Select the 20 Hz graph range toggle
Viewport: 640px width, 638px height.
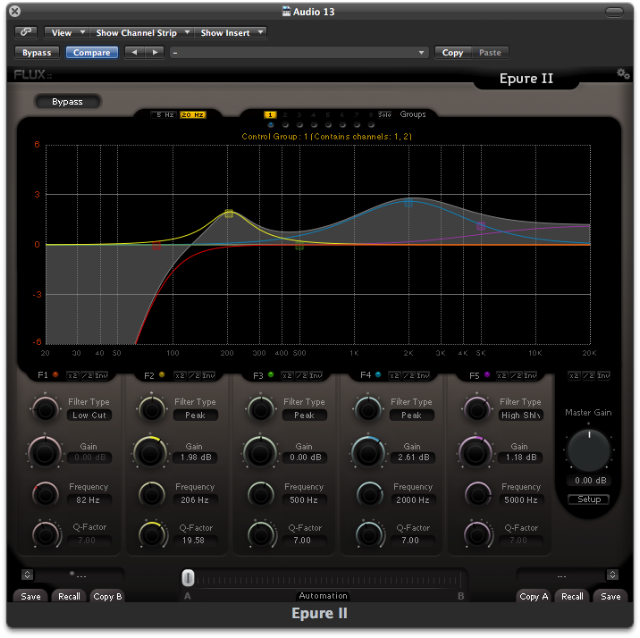tap(193, 115)
